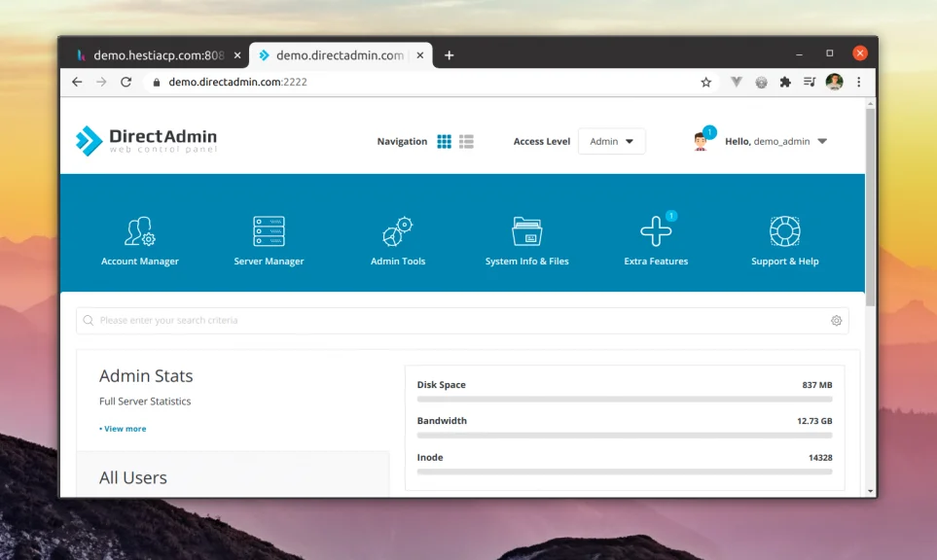The height and width of the screenshot is (560, 937).
Task: Expand the demo_admin user menu arrow
Action: click(822, 142)
